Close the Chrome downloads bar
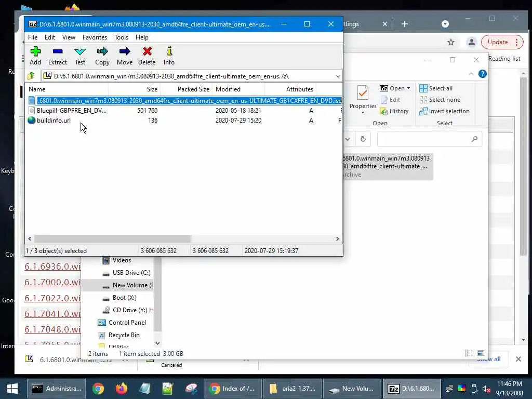Viewport: 532px width, 399px height. (518, 359)
